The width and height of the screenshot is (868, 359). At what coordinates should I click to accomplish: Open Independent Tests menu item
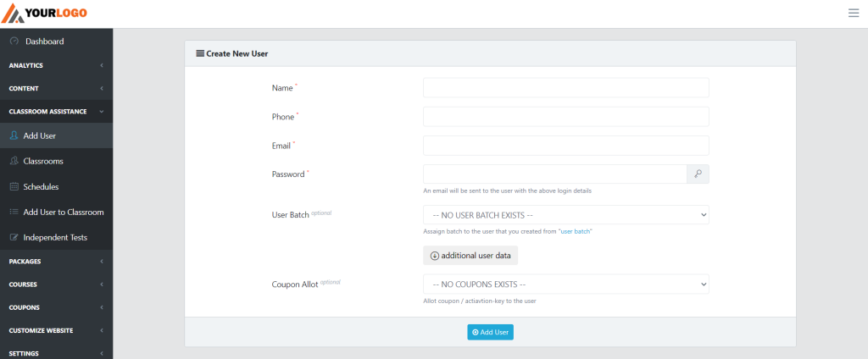57,237
